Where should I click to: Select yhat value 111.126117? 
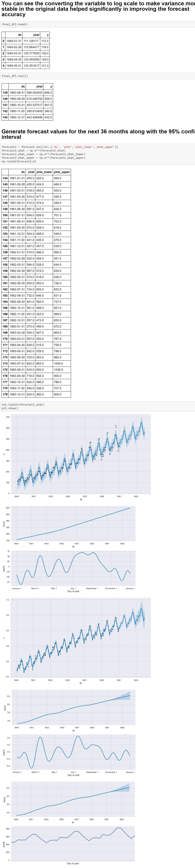point(31,41)
